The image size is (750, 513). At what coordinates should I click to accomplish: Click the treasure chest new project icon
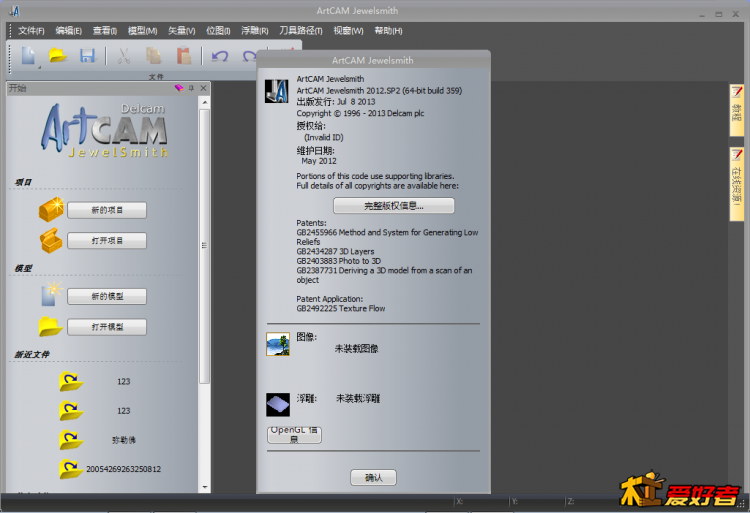point(51,209)
